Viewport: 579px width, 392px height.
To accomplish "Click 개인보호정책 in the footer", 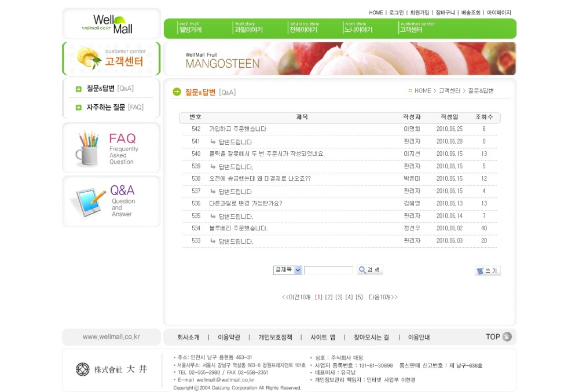I will pyautogui.click(x=275, y=337).
